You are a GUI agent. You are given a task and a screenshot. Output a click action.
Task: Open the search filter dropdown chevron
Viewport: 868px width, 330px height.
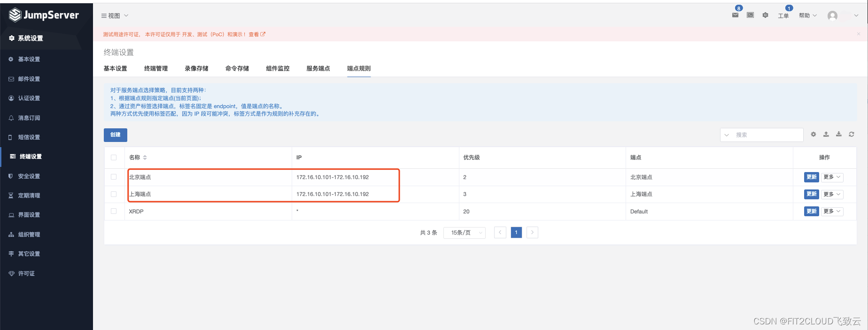click(727, 135)
